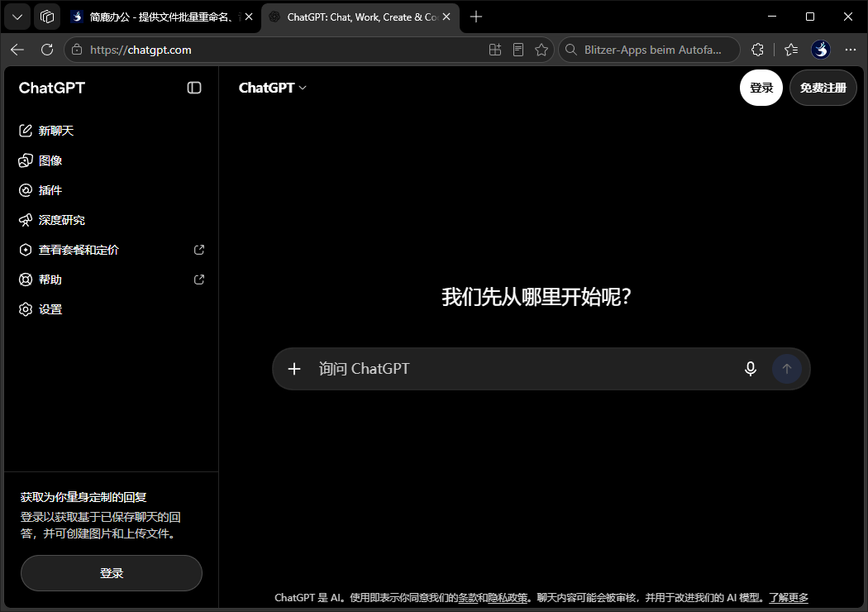Minimize the browser window
The height and width of the screenshot is (612, 868).
pos(772,17)
